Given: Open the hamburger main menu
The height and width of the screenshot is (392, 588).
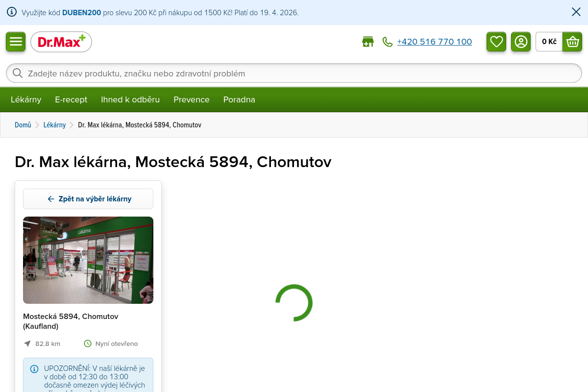Looking at the screenshot, I should [16, 42].
